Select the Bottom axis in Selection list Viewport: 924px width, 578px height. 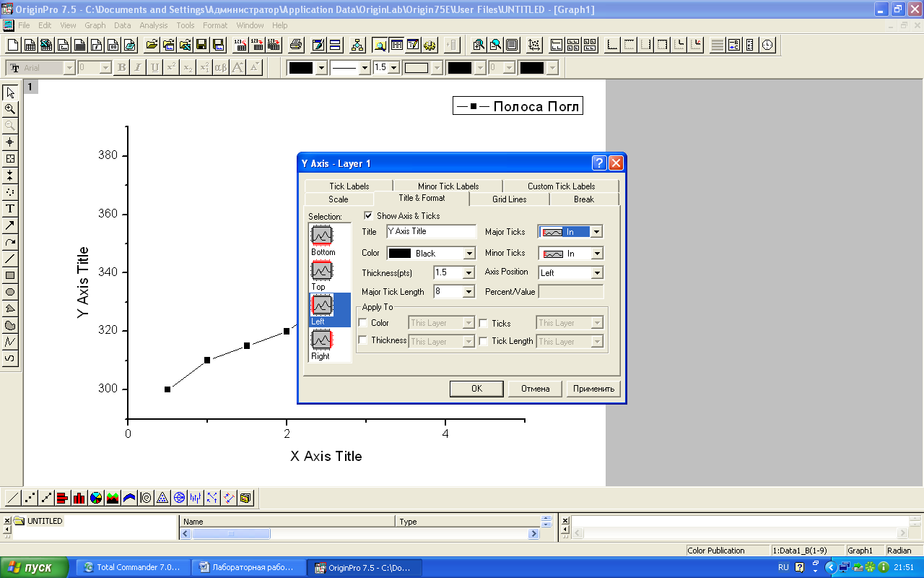coord(323,240)
